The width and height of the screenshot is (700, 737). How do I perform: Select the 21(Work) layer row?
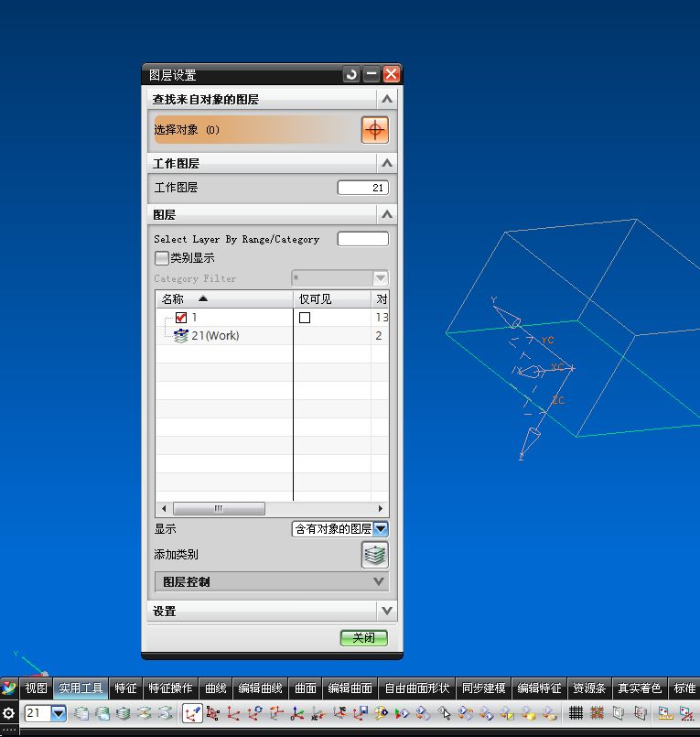tap(272, 336)
